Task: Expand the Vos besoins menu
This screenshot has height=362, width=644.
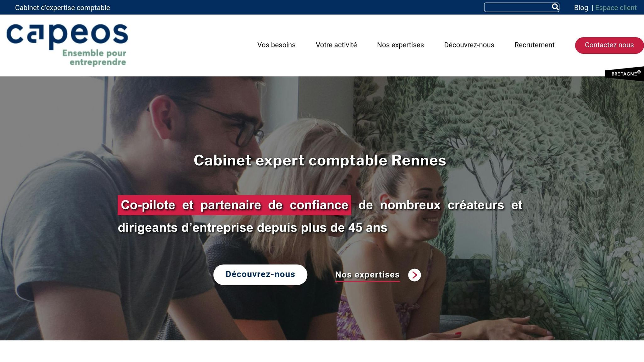Action: click(276, 45)
